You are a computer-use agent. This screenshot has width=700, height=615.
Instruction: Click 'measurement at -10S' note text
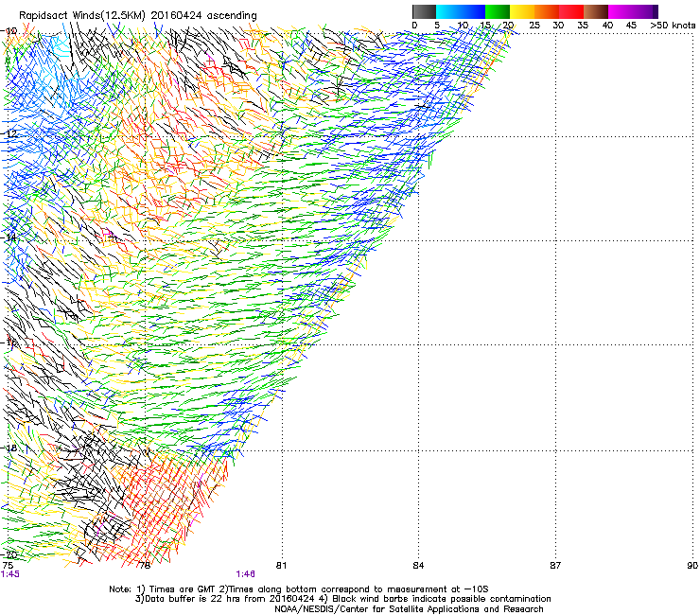pyautogui.click(x=437, y=589)
